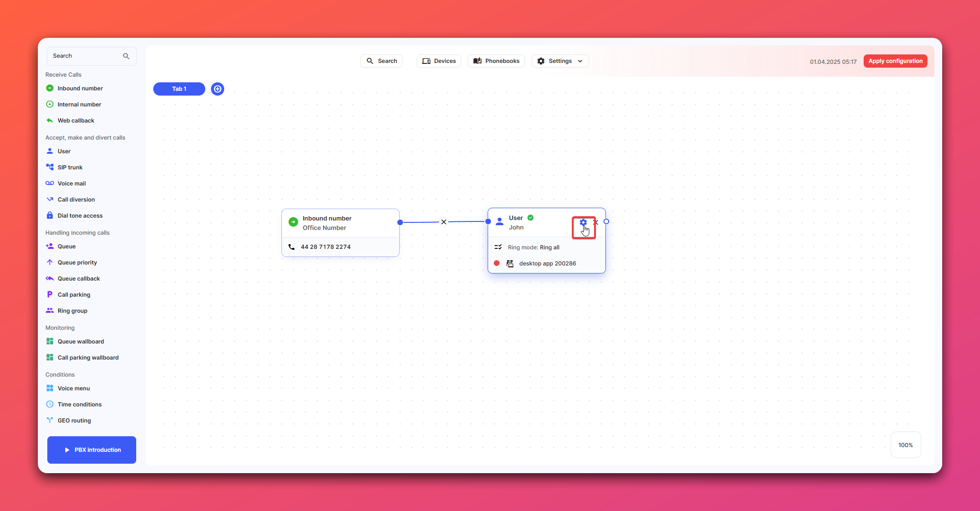Click the Inbound number node output dot
The height and width of the screenshot is (511, 980).
point(400,222)
